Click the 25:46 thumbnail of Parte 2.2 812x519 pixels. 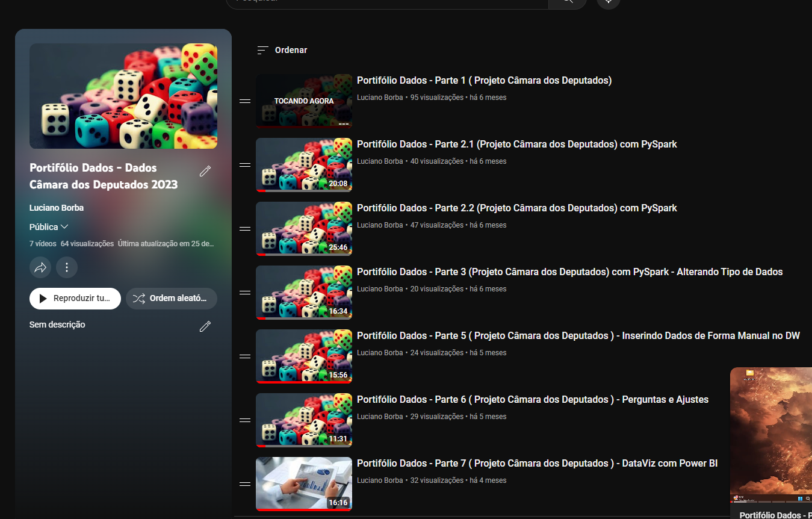[304, 229]
